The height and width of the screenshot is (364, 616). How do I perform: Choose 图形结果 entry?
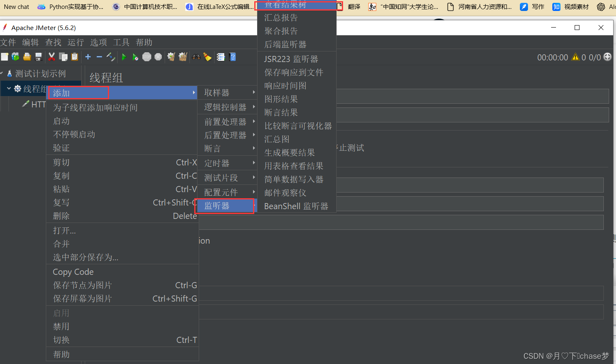pyautogui.click(x=297, y=99)
